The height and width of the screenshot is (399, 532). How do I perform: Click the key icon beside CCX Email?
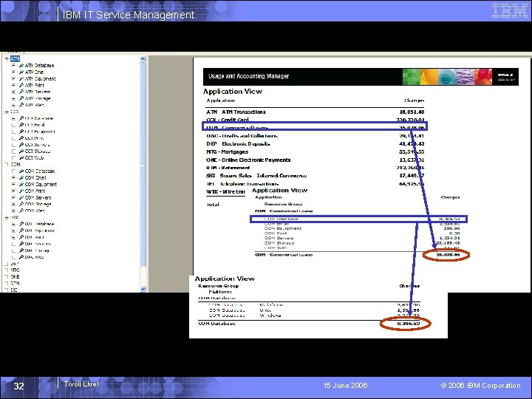(21, 125)
